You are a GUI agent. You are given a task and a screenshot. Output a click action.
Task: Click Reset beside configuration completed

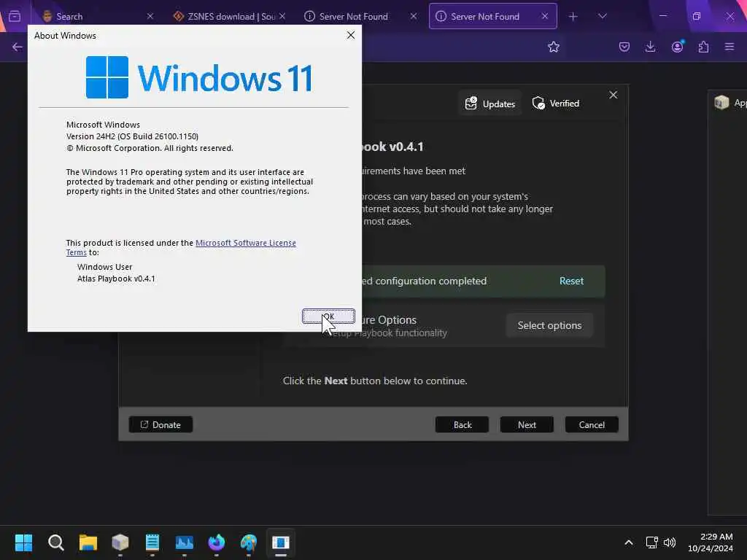tap(571, 281)
